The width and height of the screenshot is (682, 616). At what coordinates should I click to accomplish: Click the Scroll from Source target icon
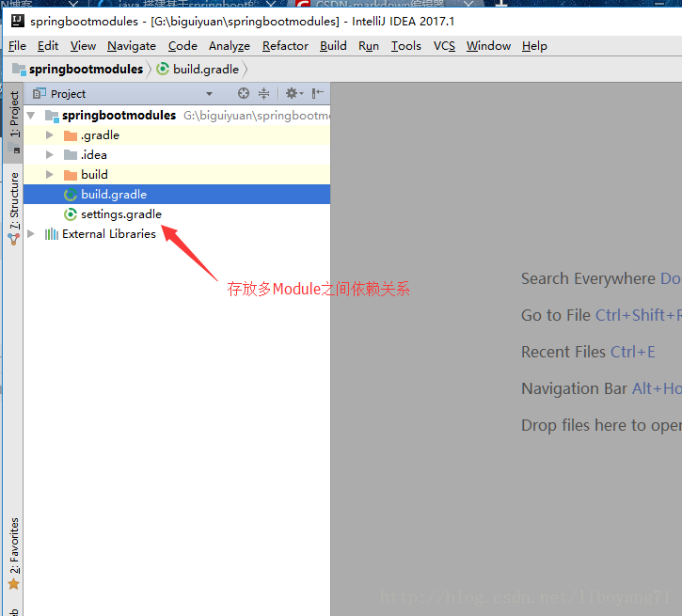[244, 93]
